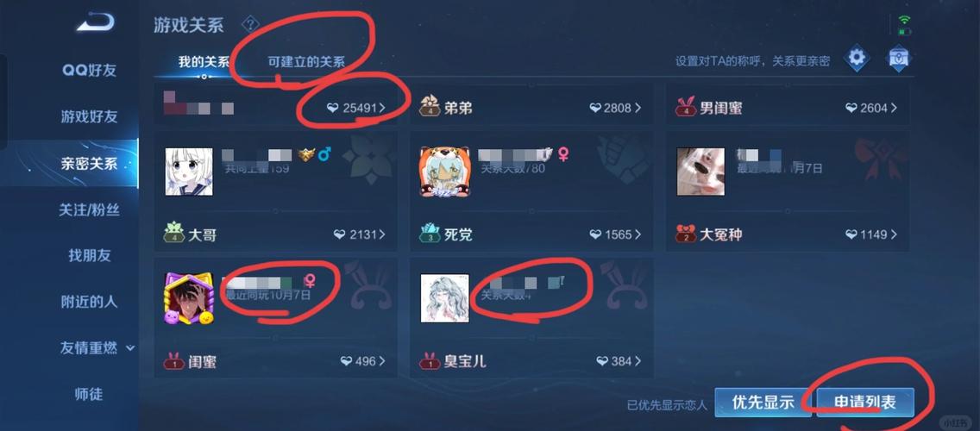Open the shop icon beside settings gear
Viewport: 980px width, 431px height.
coord(899,58)
